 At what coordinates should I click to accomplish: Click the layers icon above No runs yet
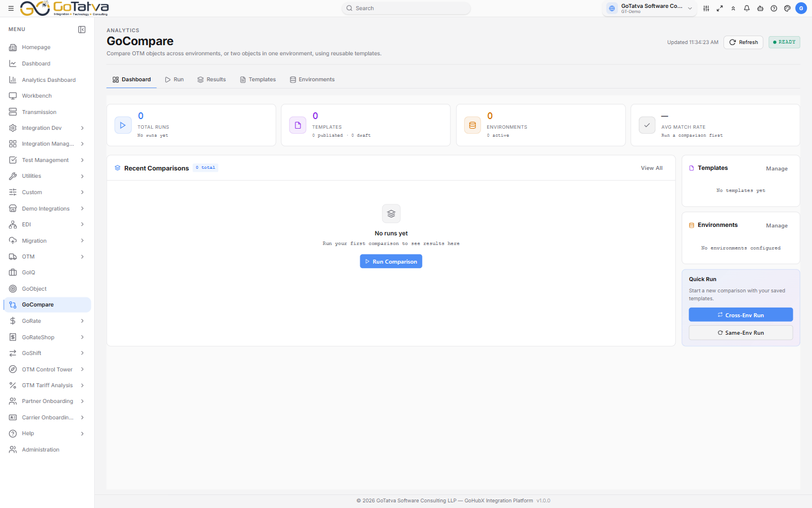(391, 213)
